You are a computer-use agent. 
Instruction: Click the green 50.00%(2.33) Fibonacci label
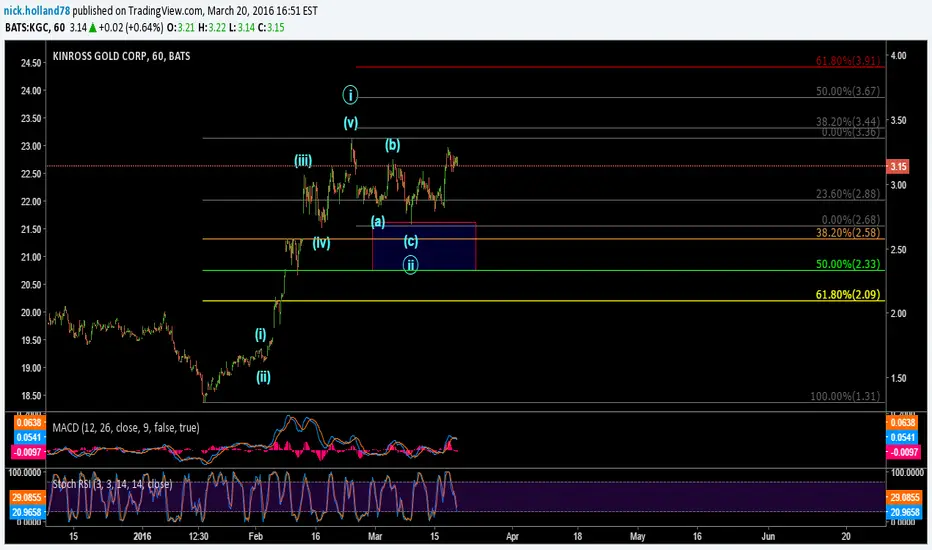click(848, 264)
